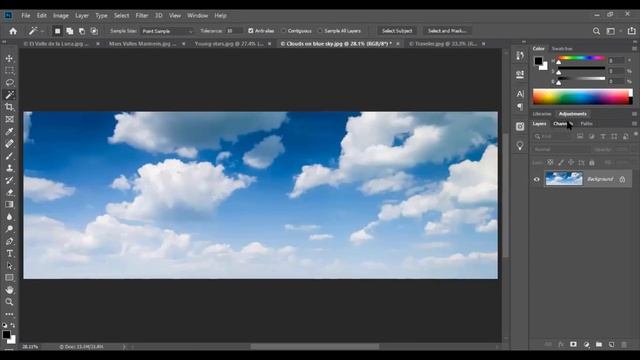Select Add to selection mode button
The width and height of the screenshot is (640, 360).
[x=70, y=31]
